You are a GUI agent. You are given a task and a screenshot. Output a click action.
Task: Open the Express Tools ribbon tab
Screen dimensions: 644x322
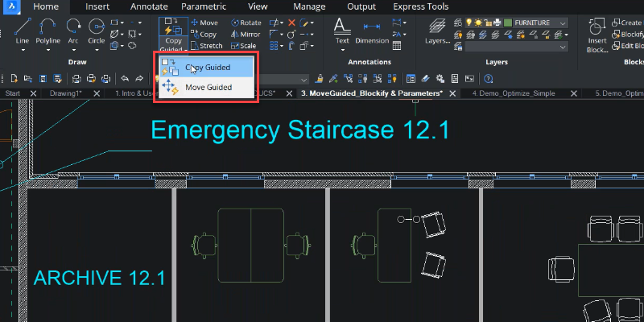point(421,6)
